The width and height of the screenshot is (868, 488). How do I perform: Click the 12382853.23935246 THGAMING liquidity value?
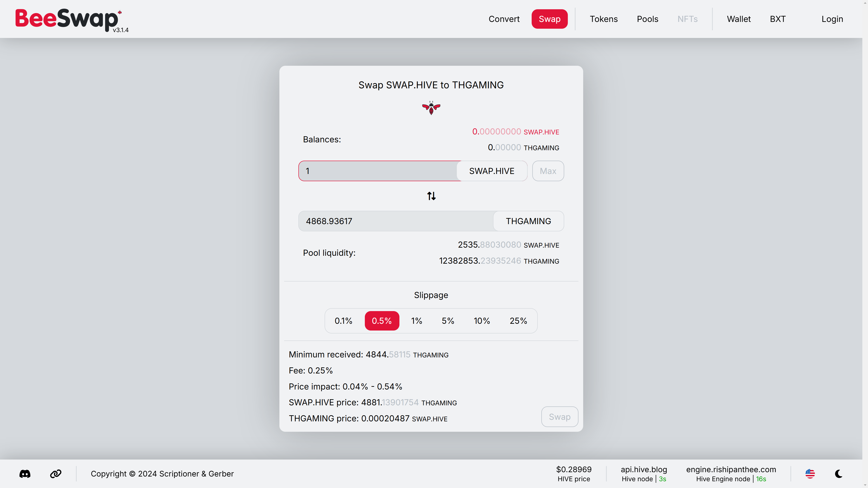point(499,261)
